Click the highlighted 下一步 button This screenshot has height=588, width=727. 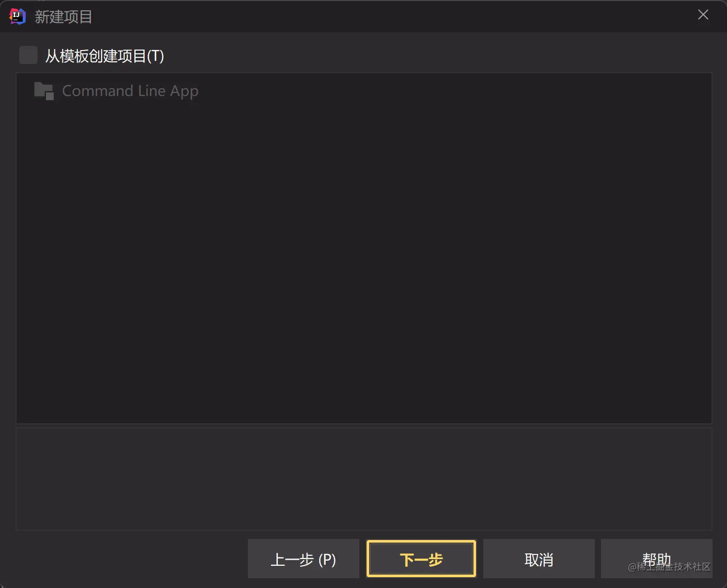[x=421, y=559]
